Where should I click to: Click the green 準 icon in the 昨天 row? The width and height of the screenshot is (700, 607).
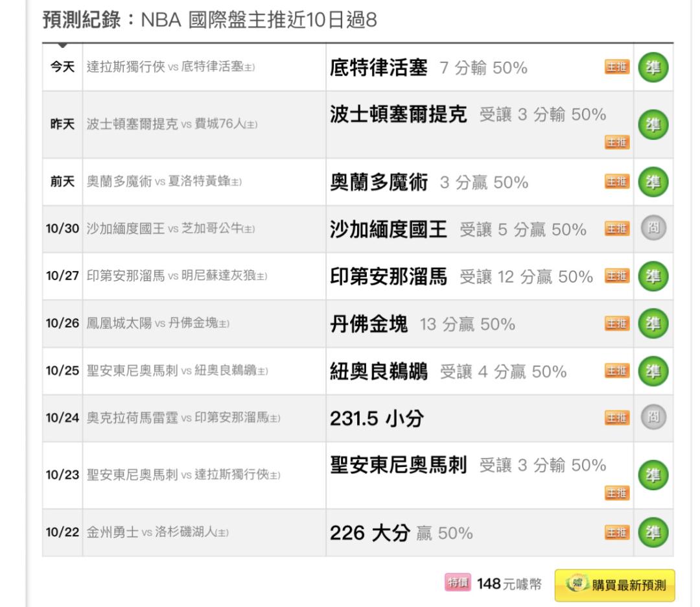pyautogui.click(x=653, y=125)
